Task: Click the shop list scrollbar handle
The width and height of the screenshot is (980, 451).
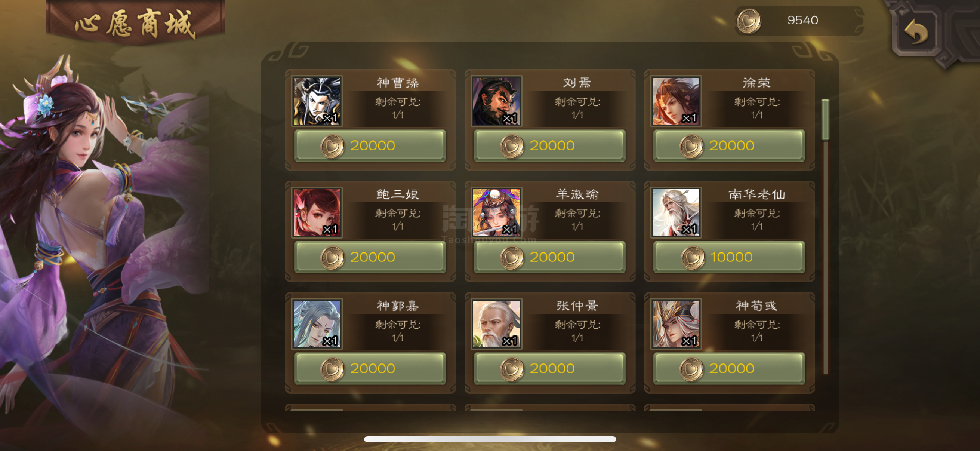Action: click(x=825, y=120)
